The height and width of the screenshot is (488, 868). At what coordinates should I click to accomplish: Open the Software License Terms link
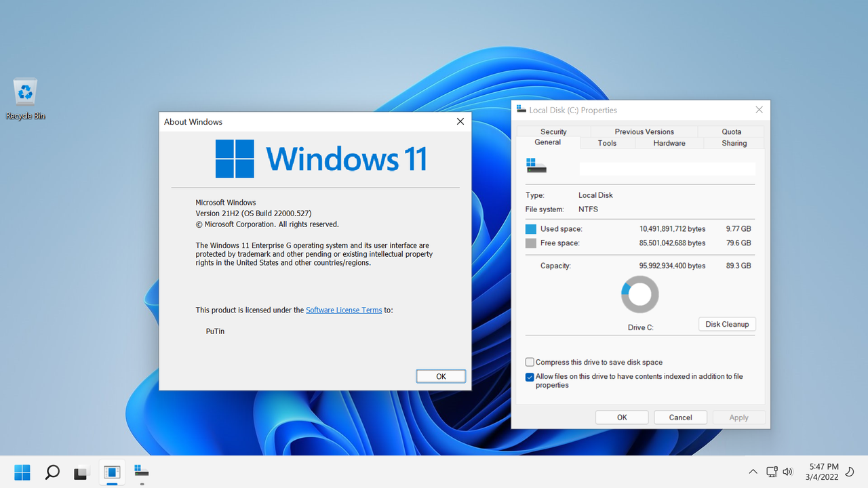344,310
